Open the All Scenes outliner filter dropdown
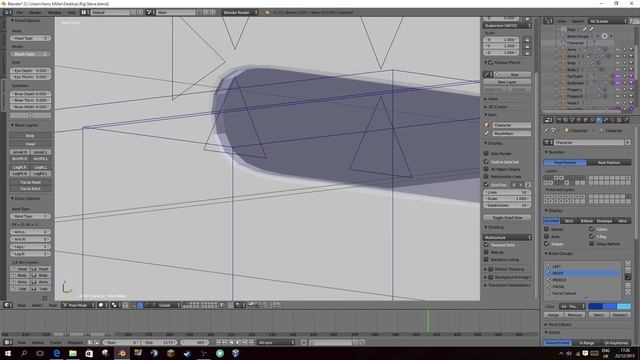 607,21
